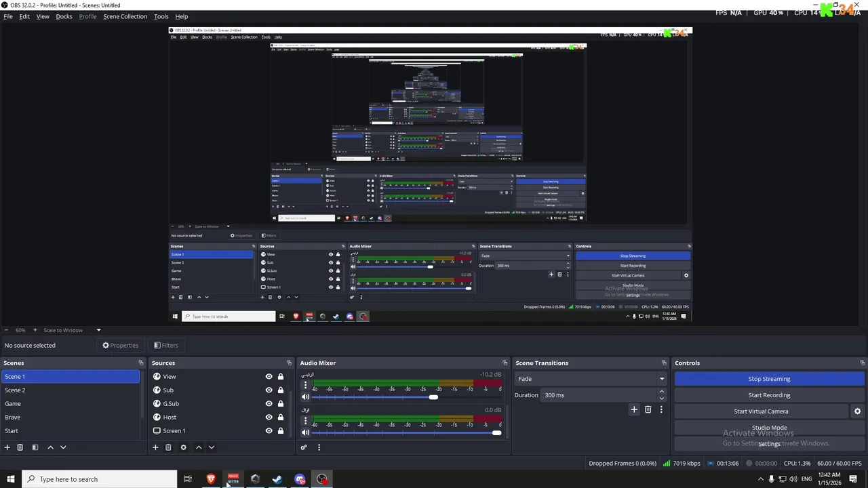
Task: Open Windows Task View on the taskbar
Action: pyautogui.click(x=188, y=479)
